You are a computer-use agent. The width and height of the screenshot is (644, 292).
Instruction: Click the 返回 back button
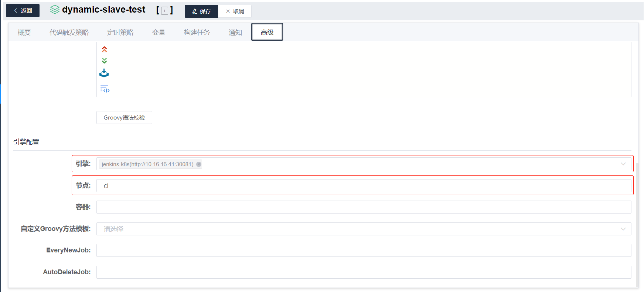[x=23, y=11]
